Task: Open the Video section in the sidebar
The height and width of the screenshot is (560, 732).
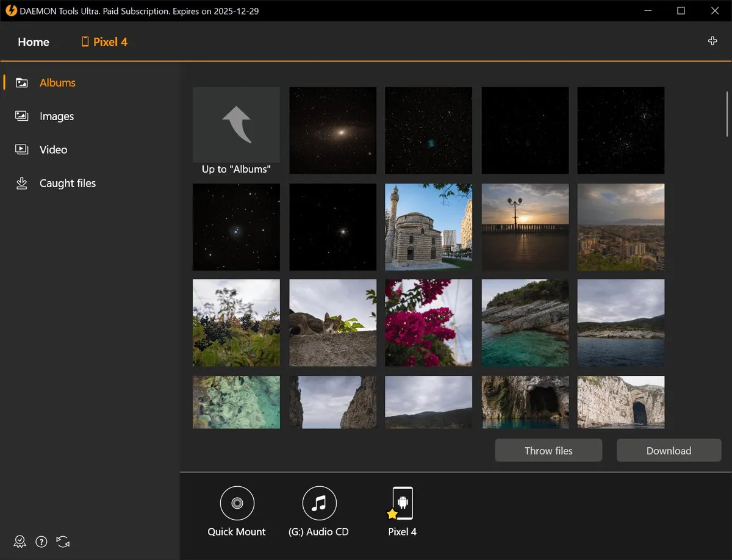Action: coord(53,149)
